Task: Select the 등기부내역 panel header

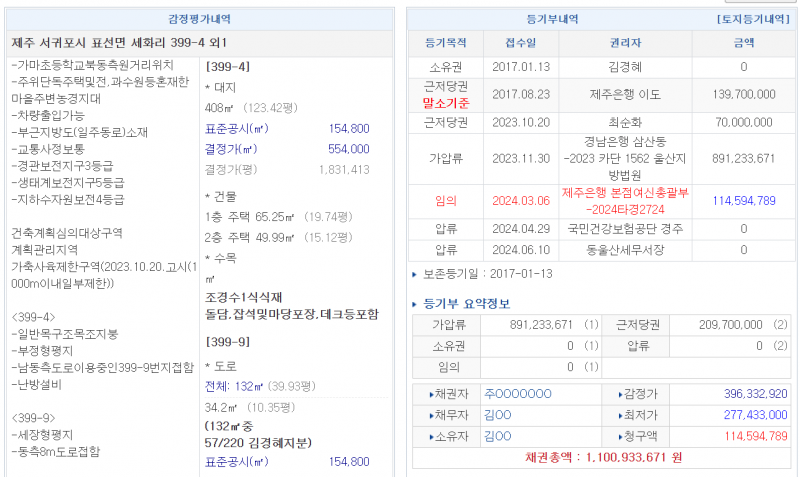Action: [x=552, y=19]
